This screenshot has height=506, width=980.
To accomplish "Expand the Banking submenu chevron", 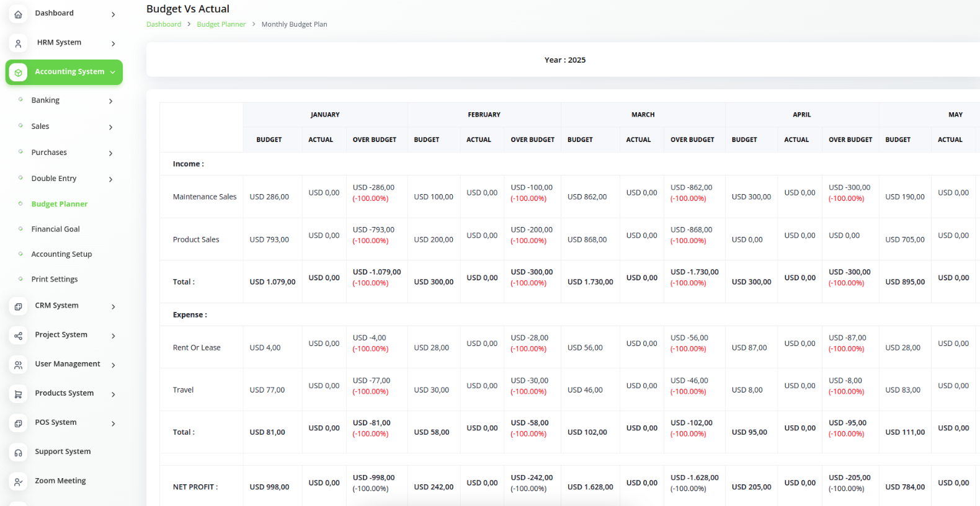I will point(111,101).
